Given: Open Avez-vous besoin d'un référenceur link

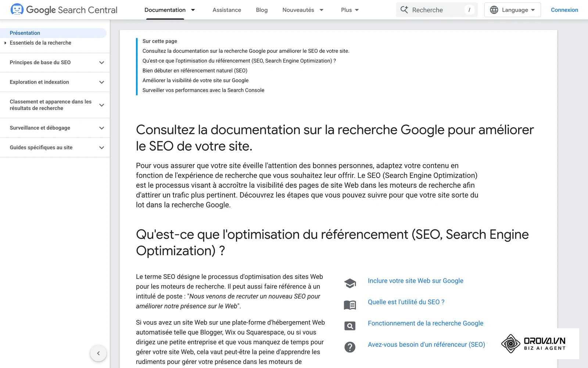Looking at the screenshot, I should pyautogui.click(x=426, y=345).
